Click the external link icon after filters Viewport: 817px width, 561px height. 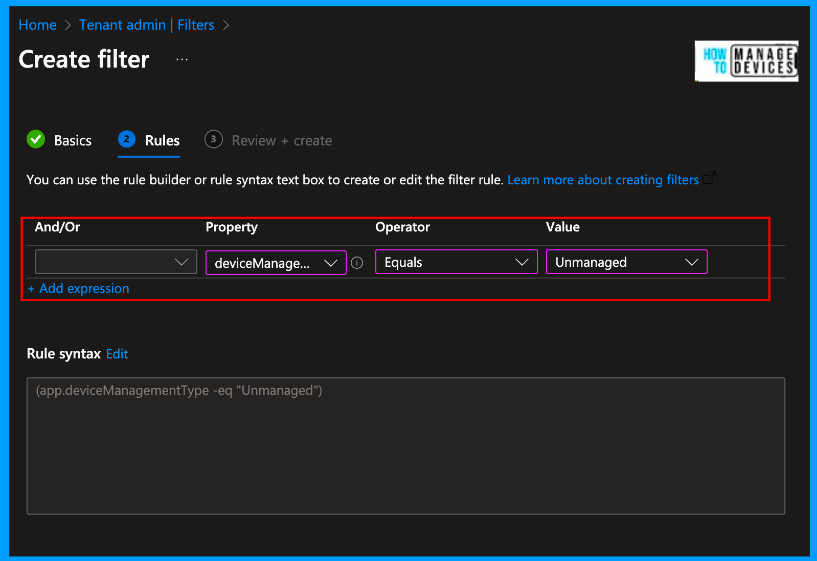709,178
